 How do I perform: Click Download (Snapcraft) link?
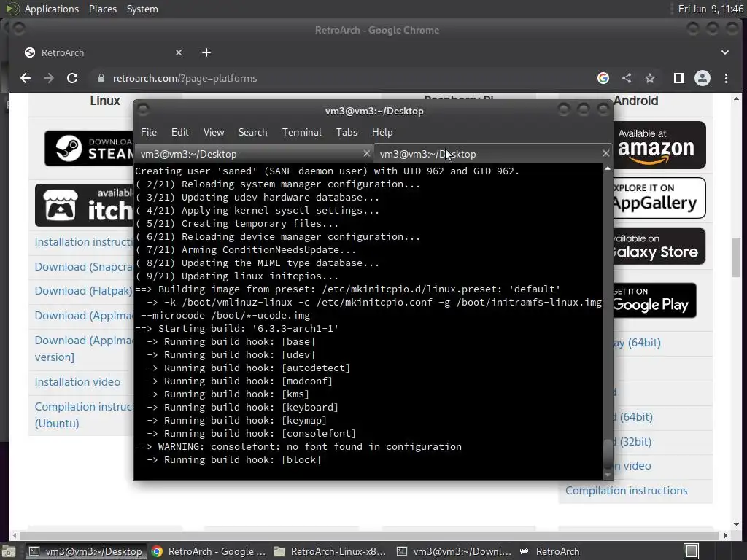click(84, 267)
